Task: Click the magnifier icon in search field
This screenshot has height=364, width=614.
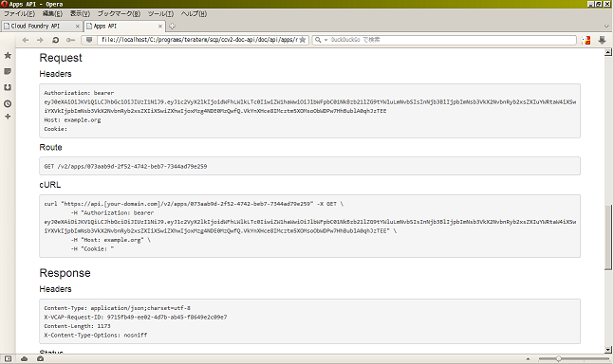Action: click(318, 40)
